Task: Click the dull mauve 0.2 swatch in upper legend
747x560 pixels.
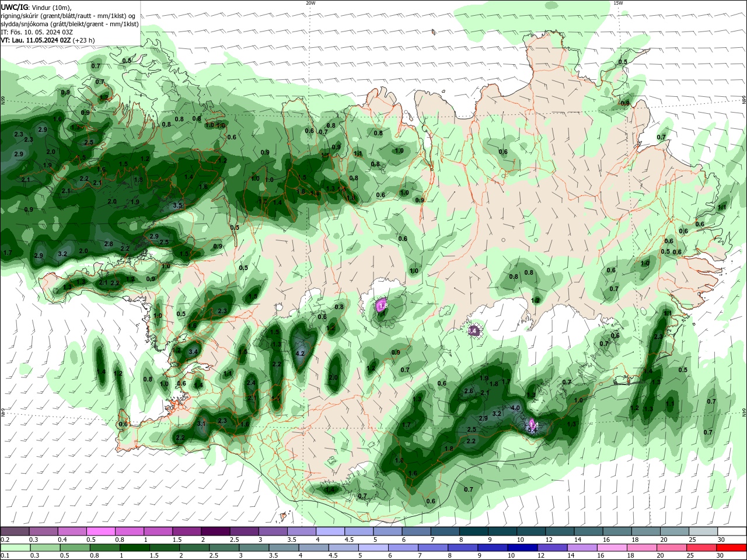Action: 15,531
